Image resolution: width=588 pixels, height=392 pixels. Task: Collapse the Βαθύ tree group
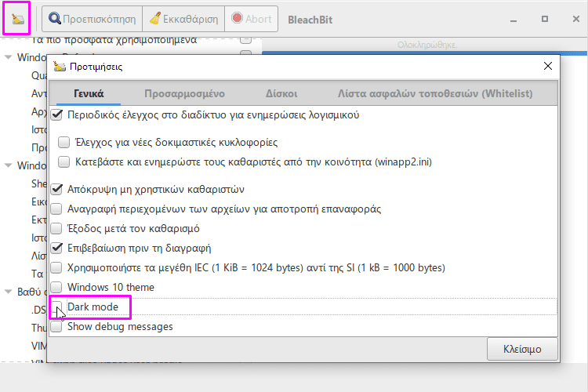pos(8,292)
